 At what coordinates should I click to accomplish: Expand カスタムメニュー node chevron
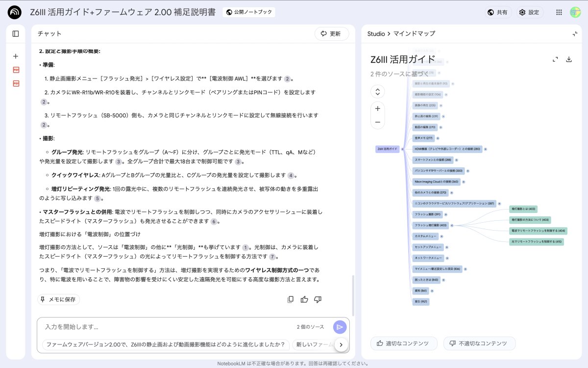point(441,236)
